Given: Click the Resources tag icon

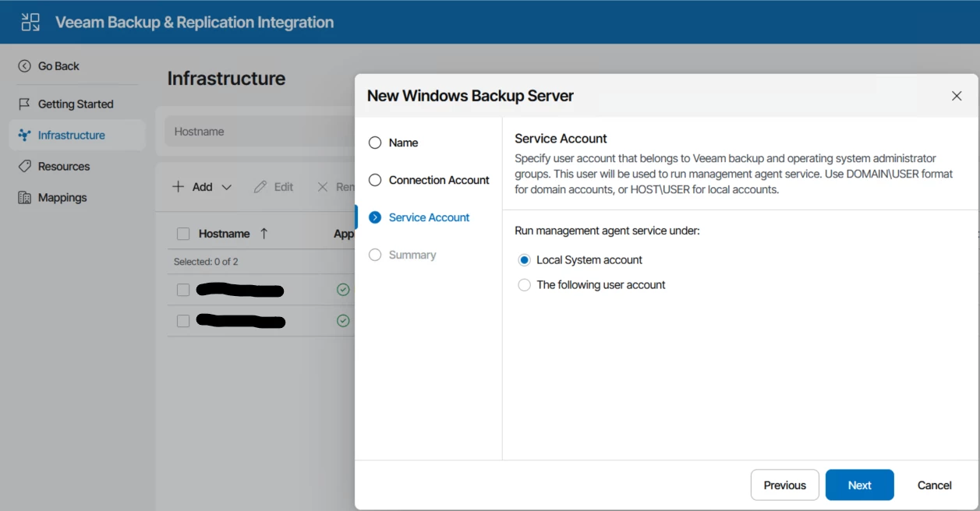Looking at the screenshot, I should 24,166.
